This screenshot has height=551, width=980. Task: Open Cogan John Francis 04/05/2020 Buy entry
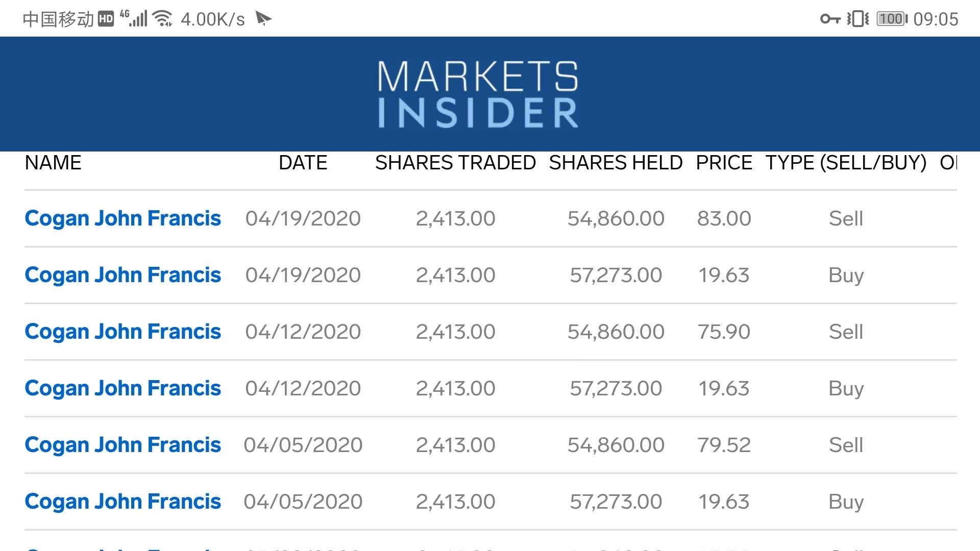122,502
